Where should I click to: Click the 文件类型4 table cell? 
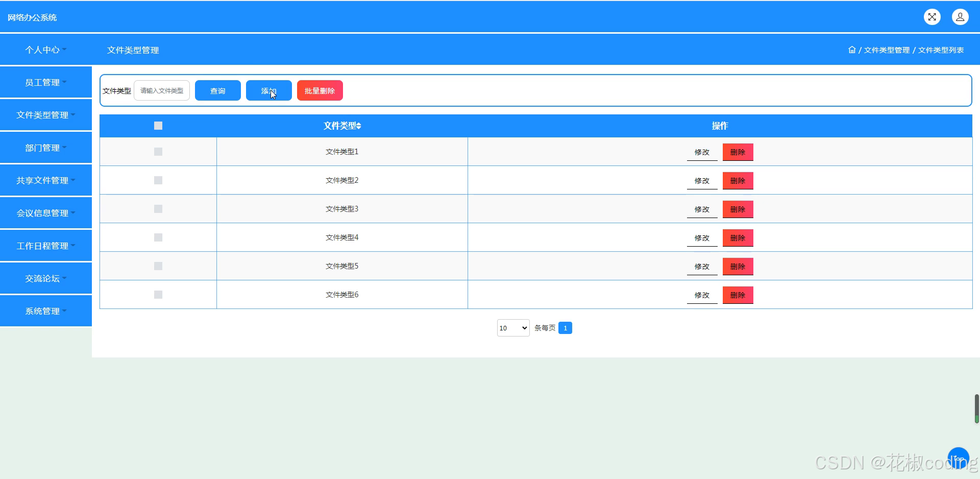click(342, 237)
